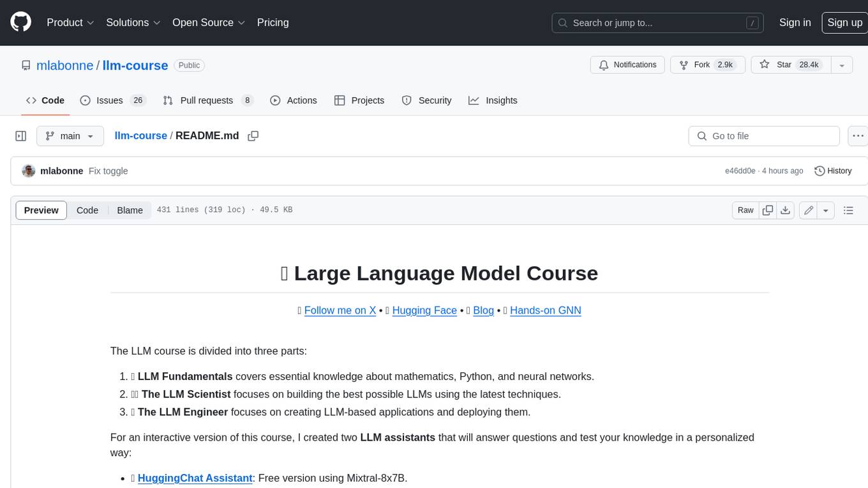
Task: Open the Solutions menu
Action: (133, 22)
